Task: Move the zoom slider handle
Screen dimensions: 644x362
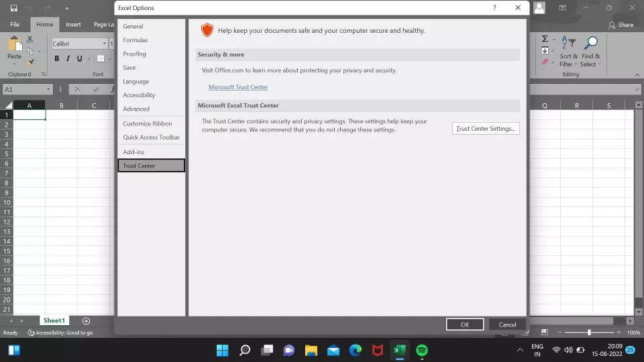Action: tap(589, 332)
